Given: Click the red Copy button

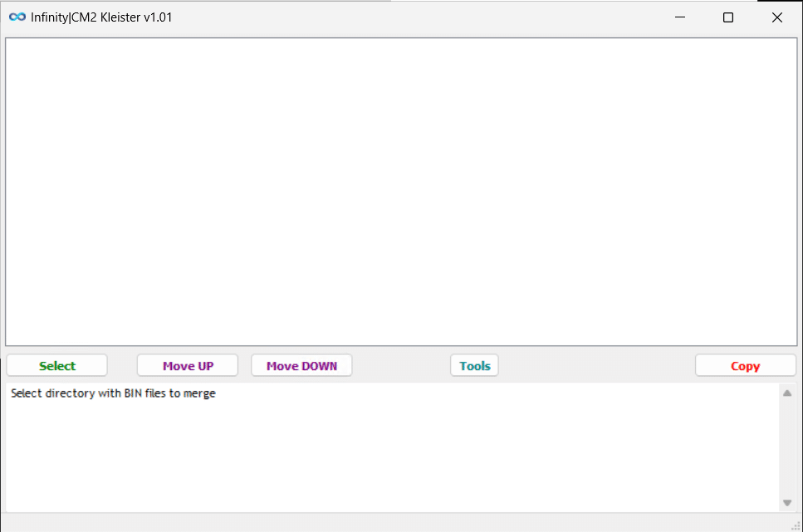Looking at the screenshot, I should pos(745,366).
